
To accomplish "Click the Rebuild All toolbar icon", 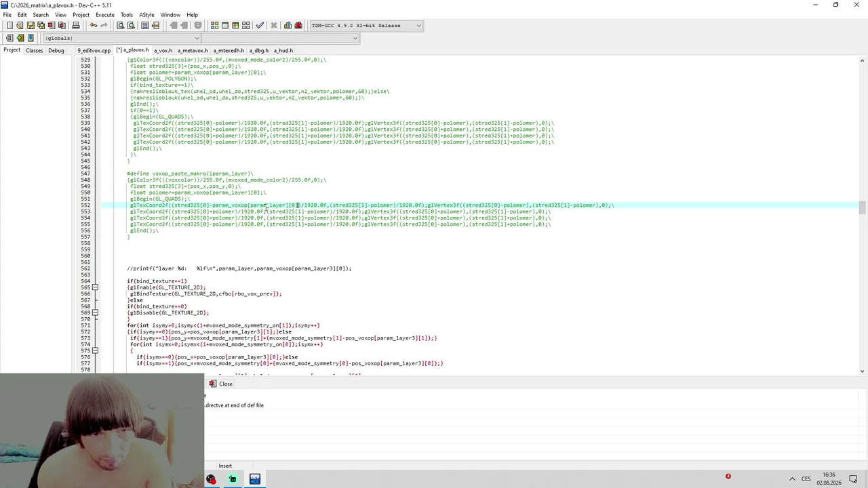I will coord(246,25).
